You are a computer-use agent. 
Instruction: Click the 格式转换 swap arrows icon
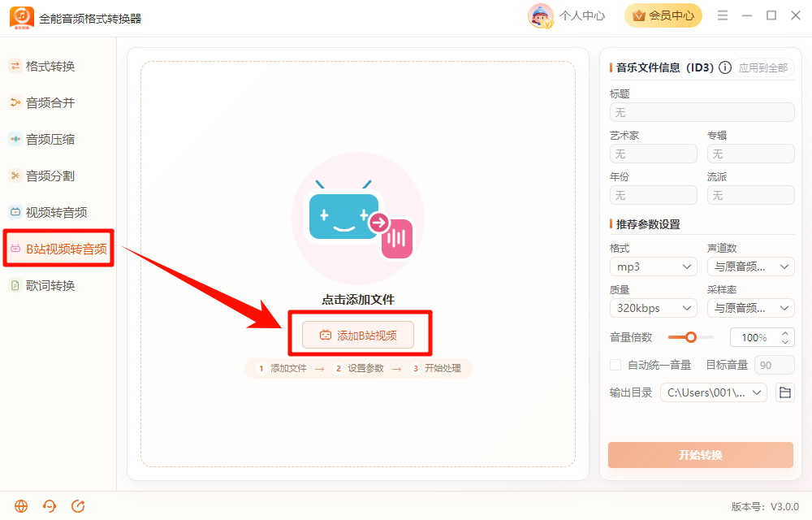[x=15, y=67]
